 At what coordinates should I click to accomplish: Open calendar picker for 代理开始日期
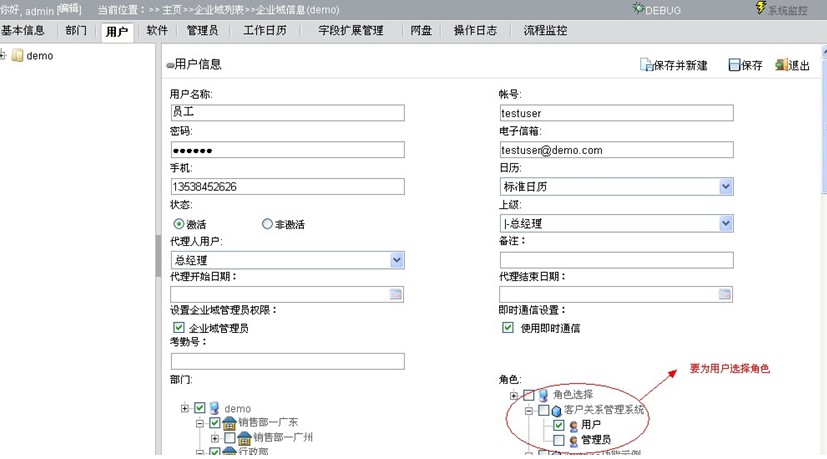[396, 294]
